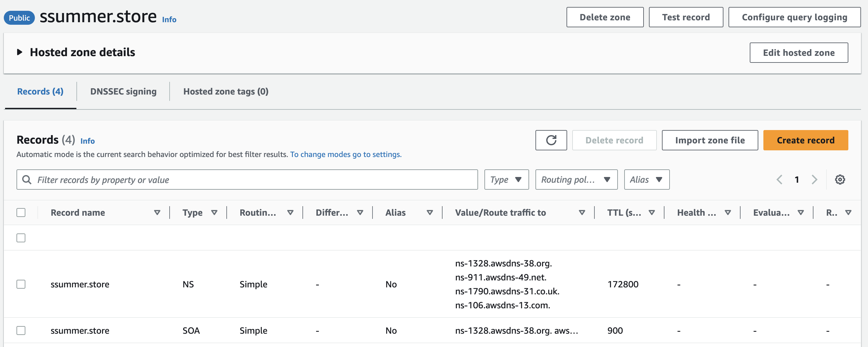Image resolution: width=868 pixels, height=347 pixels.
Task: Sort by TTL column arrow
Action: click(x=652, y=213)
